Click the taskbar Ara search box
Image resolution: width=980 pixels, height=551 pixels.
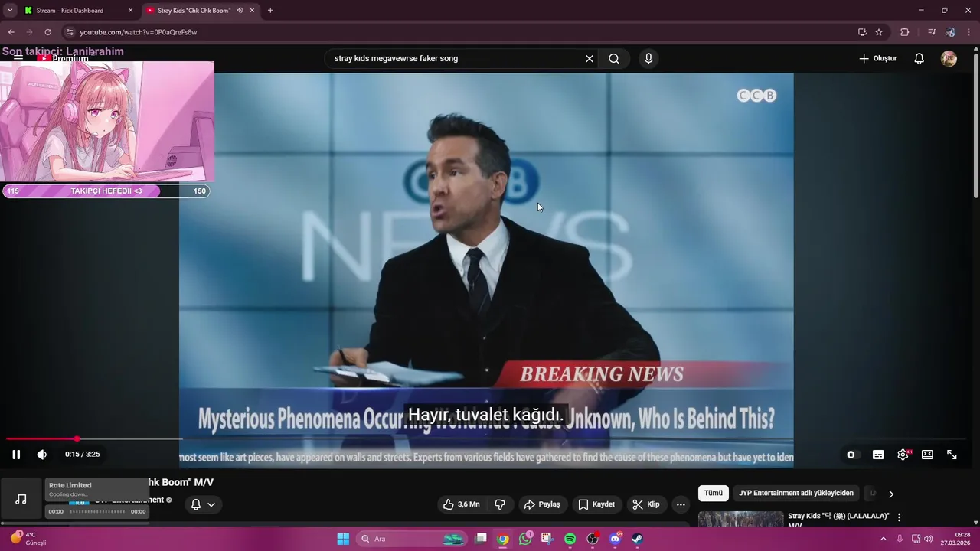pyautogui.click(x=412, y=539)
